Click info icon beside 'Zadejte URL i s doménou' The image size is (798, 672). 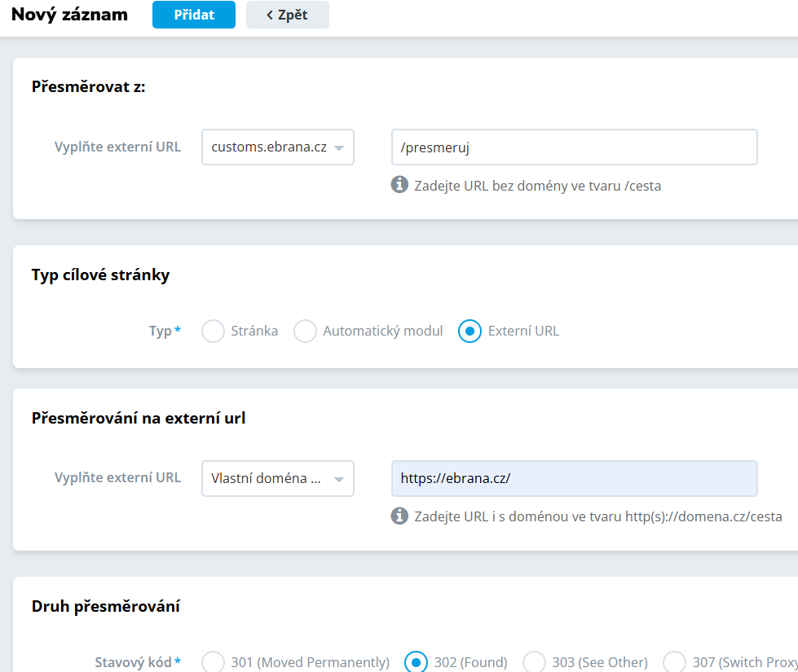click(x=399, y=516)
